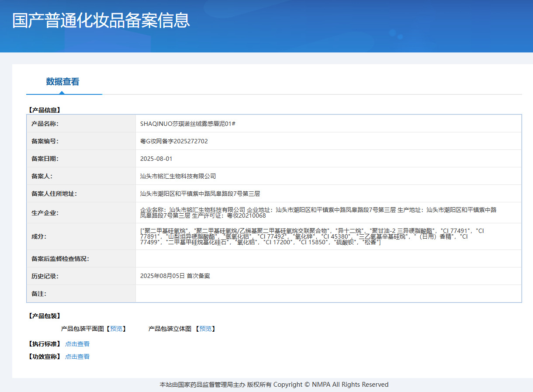
Task: Select filing date 2025-08-01
Action: pyautogui.click(x=156, y=159)
